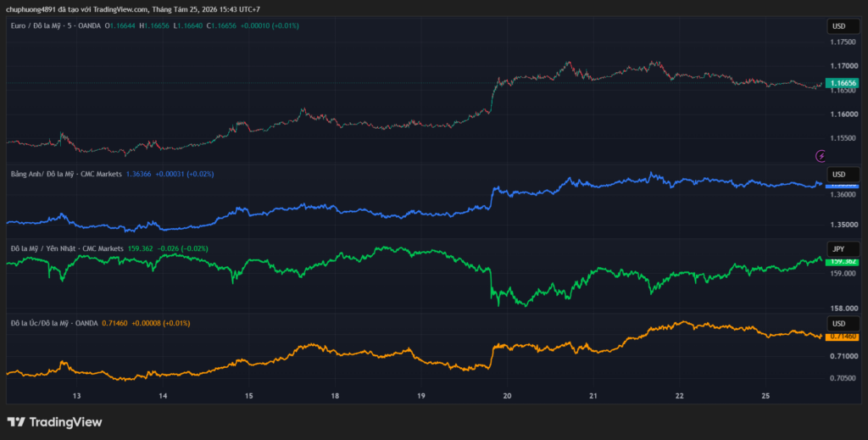
Task: Click the 1.36366 legend value
Action: (138, 174)
